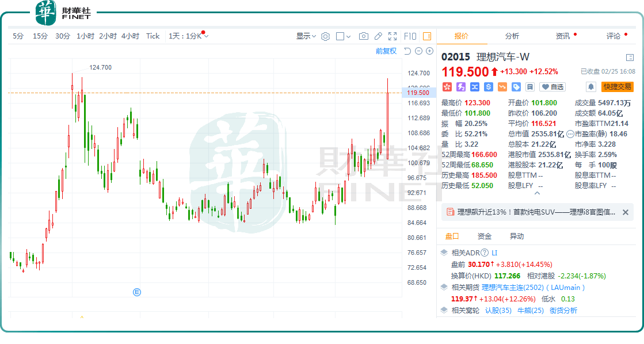This screenshot has height=344, width=644.
Task: Open the 显示 display dropdown
Action: click(x=306, y=36)
